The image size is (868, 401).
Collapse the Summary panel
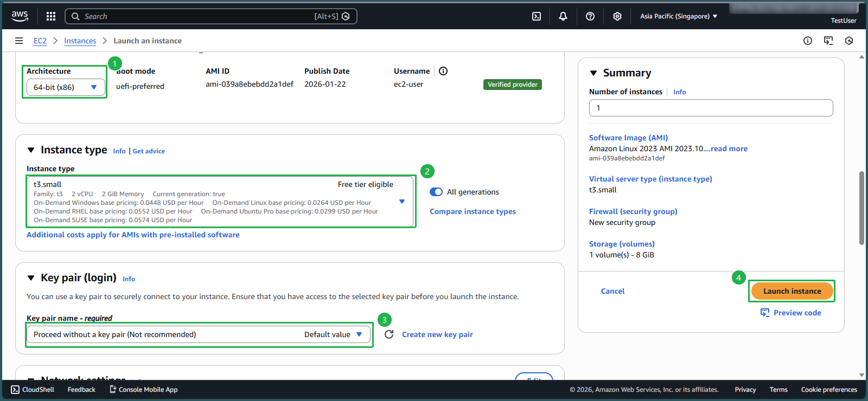pyautogui.click(x=593, y=73)
